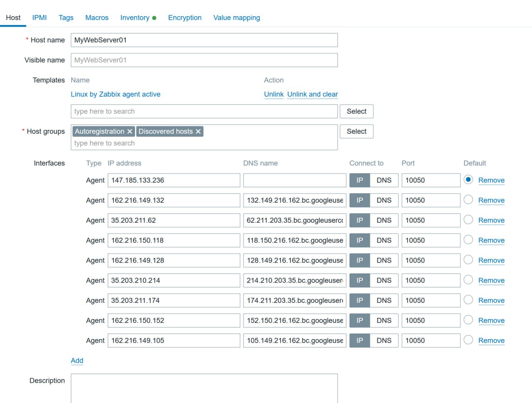Open the Inventory tab

(135, 17)
